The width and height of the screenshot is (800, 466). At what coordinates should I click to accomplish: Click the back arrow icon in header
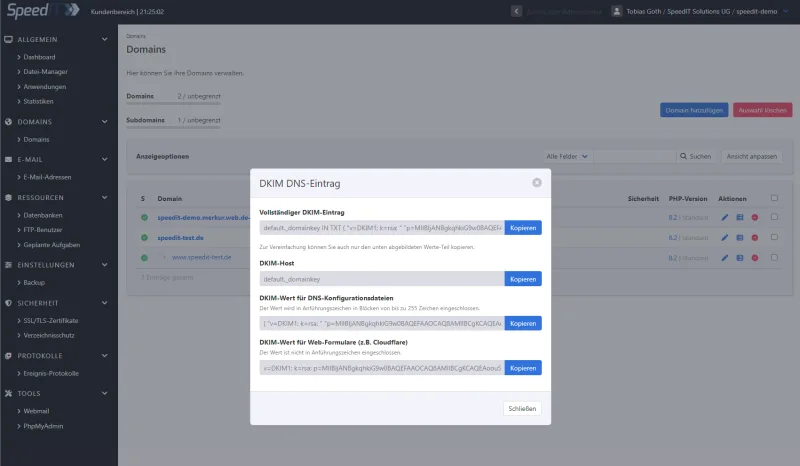[x=516, y=11]
